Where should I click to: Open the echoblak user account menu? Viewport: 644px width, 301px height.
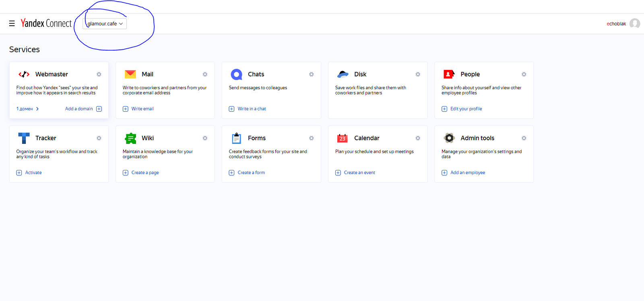click(x=616, y=24)
